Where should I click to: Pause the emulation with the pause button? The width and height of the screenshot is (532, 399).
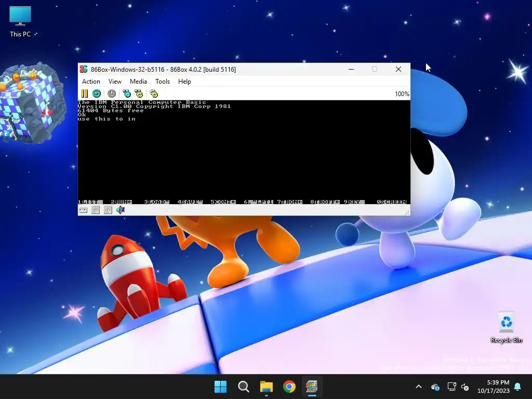pyautogui.click(x=85, y=94)
